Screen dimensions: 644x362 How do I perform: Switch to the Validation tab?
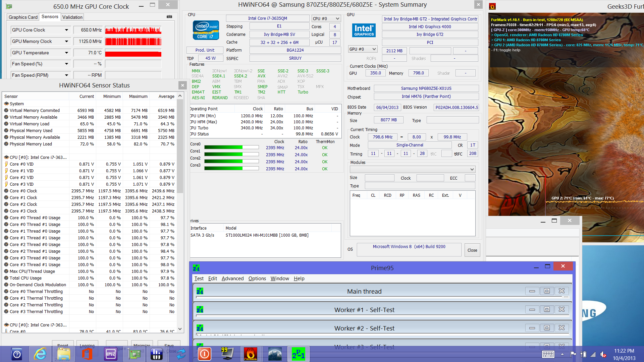pyautogui.click(x=72, y=17)
